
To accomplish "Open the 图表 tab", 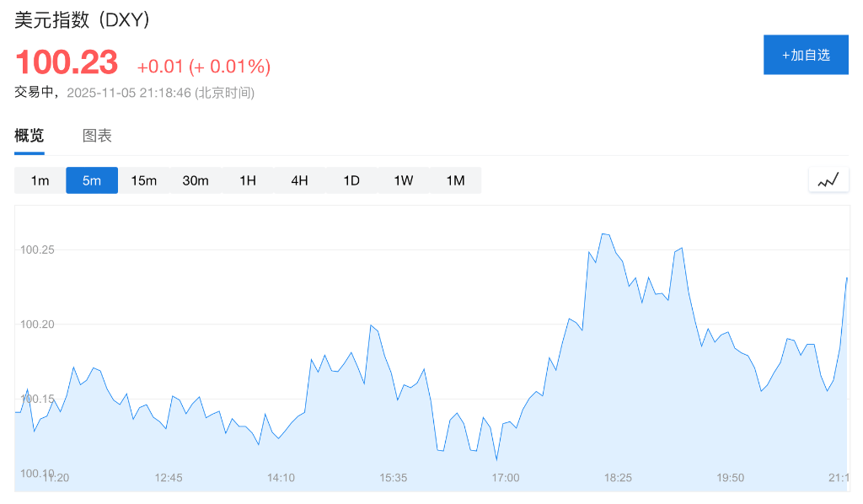I will point(97,136).
